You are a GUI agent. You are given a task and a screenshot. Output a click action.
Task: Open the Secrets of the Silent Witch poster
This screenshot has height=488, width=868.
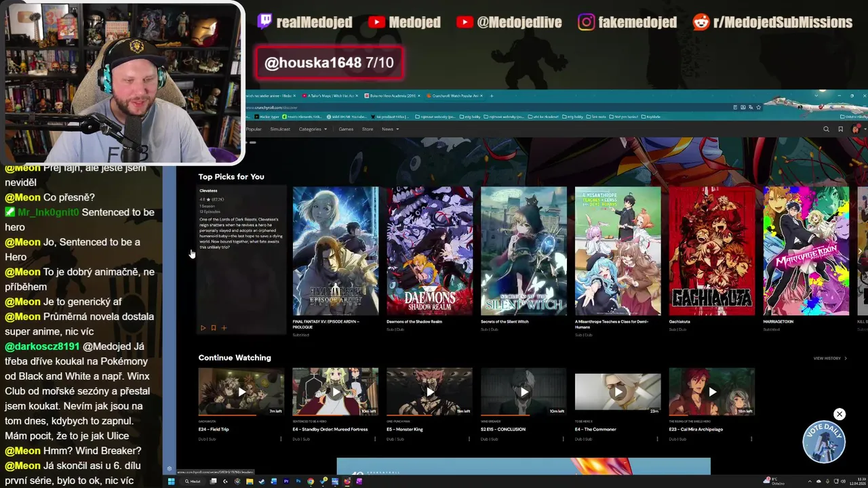click(524, 251)
